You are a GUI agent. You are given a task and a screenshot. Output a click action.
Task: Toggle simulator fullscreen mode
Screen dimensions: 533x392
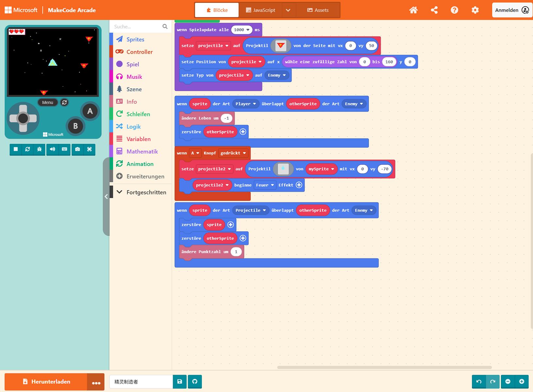(x=89, y=149)
